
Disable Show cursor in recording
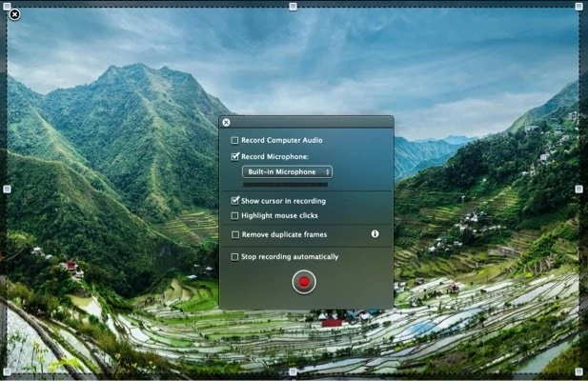click(x=234, y=201)
